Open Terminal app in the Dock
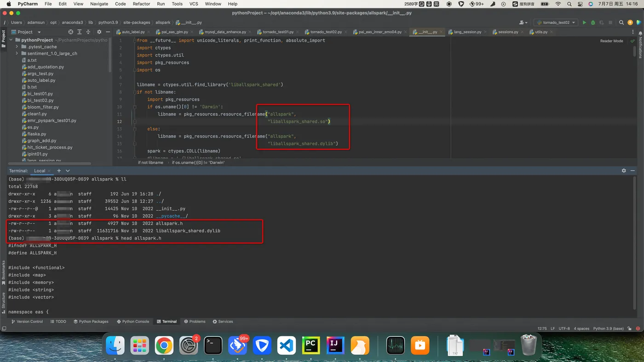Image resolution: width=644 pixels, height=362 pixels. (213, 345)
